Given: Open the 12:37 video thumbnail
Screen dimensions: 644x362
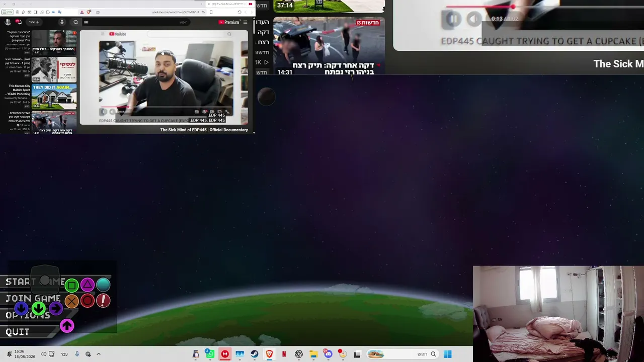Looking at the screenshot, I should pos(54,42).
